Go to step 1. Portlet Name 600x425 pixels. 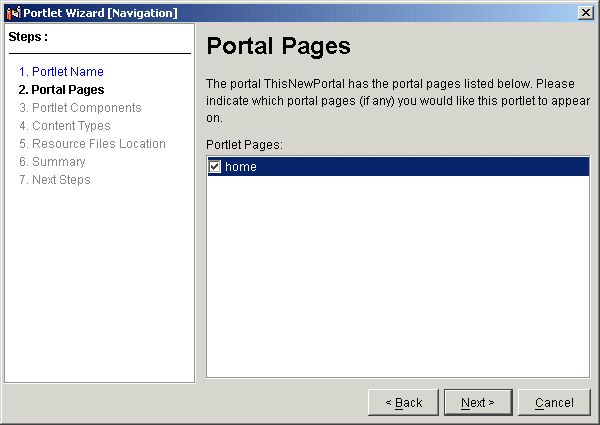coord(61,72)
